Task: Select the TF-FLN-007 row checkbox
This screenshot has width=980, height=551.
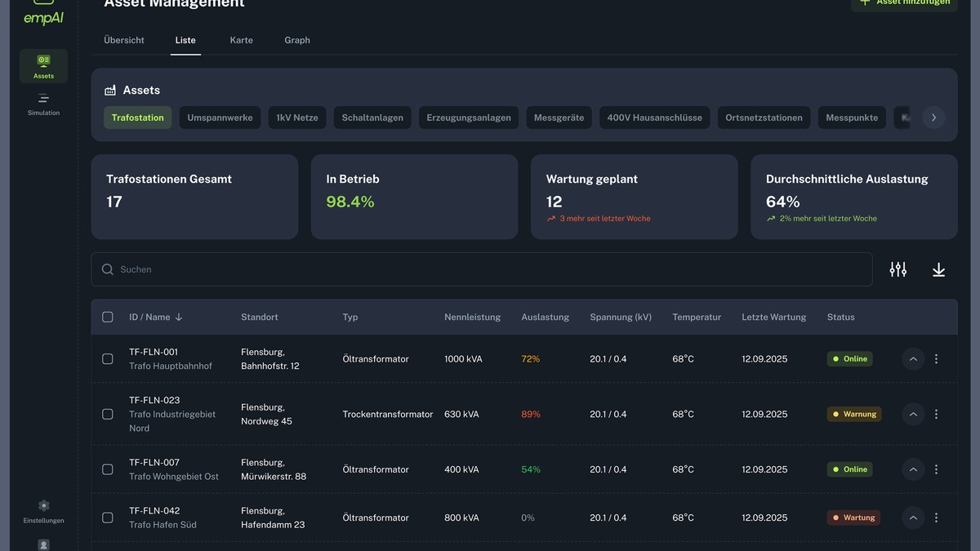Action: (x=108, y=469)
